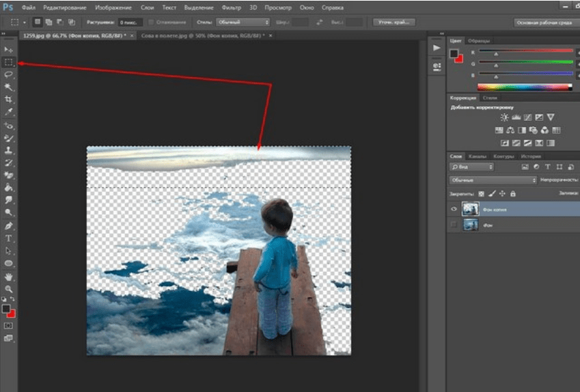
Task: Select the Move tool
Action: coord(8,50)
